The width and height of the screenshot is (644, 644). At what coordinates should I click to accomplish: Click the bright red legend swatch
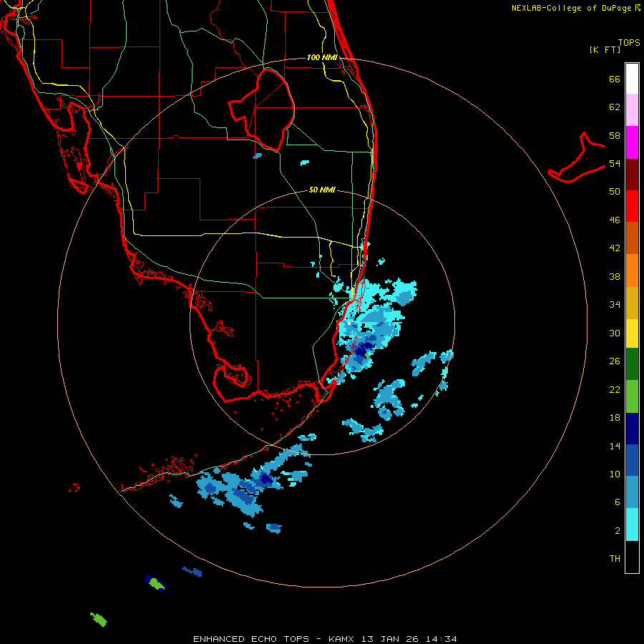click(x=632, y=206)
